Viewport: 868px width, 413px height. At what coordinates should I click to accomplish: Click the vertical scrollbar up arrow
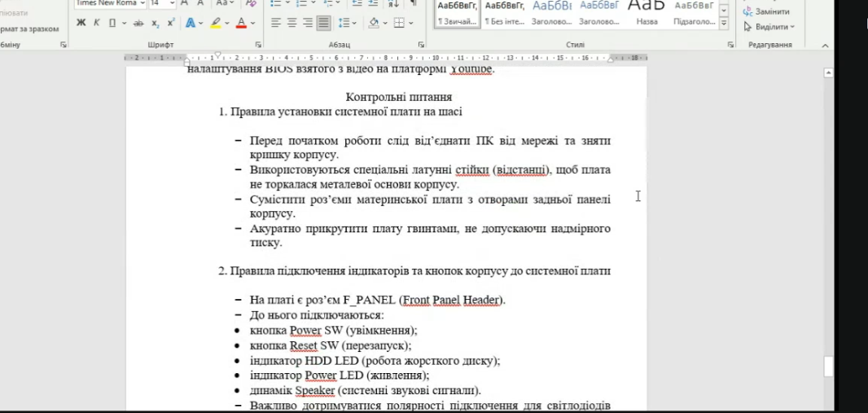(829, 72)
